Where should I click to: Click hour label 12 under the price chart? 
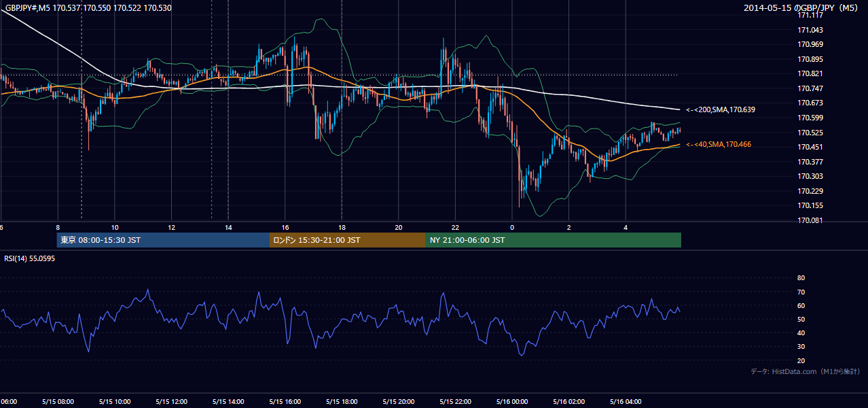171,228
